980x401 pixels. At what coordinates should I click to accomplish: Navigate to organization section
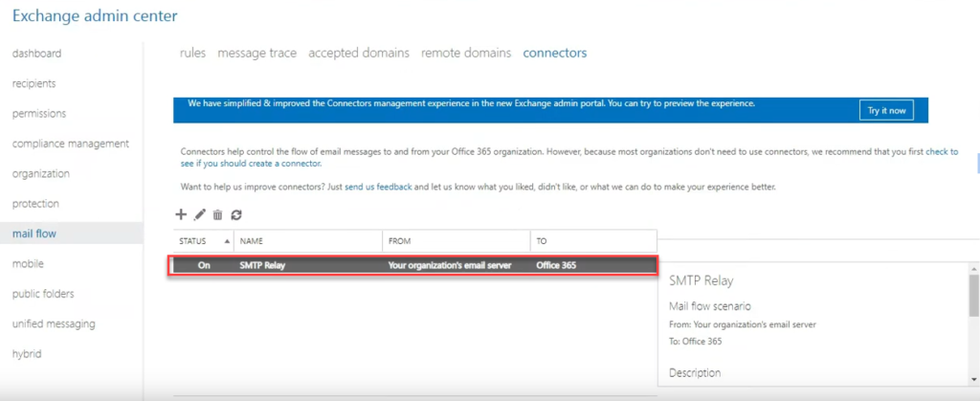[x=40, y=173]
